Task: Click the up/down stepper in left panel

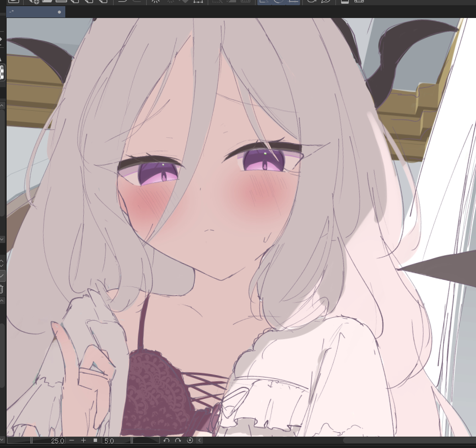Action: point(2,263)
